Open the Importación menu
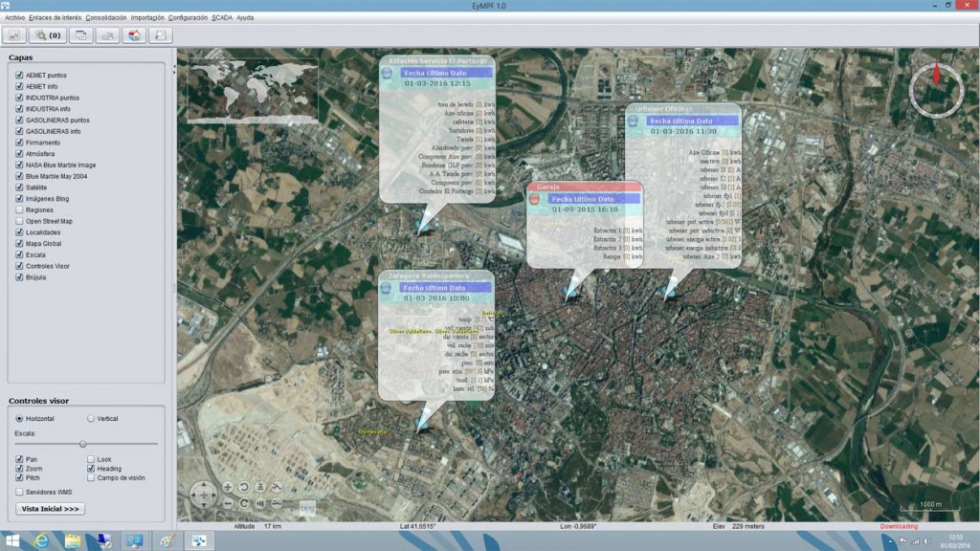980x551 pixels. point(147,17)
